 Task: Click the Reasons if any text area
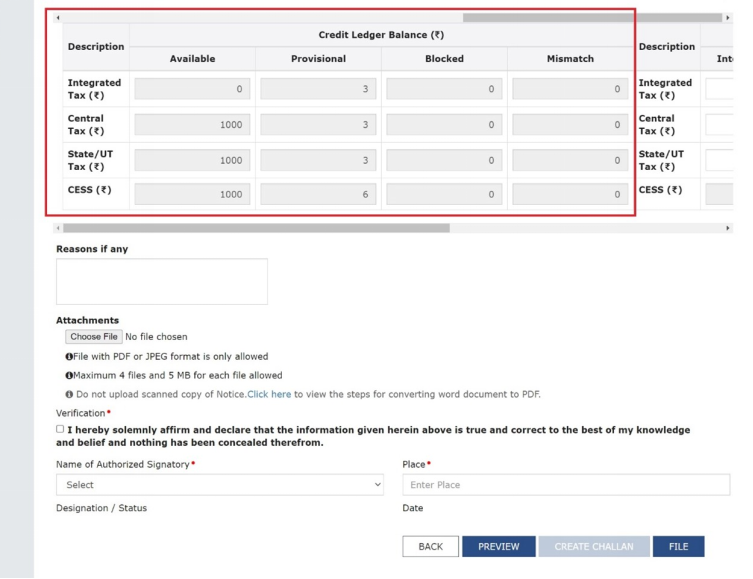[x=162, y=281]
